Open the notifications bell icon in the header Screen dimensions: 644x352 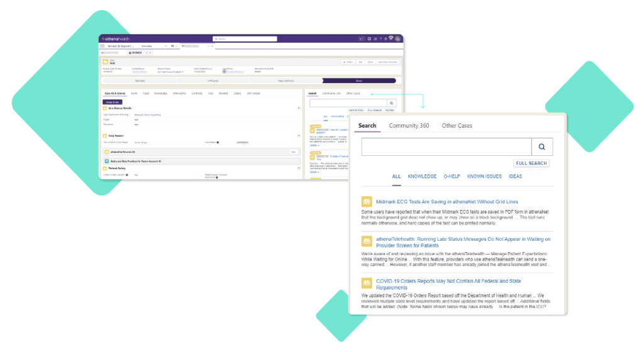coord(391,38)
